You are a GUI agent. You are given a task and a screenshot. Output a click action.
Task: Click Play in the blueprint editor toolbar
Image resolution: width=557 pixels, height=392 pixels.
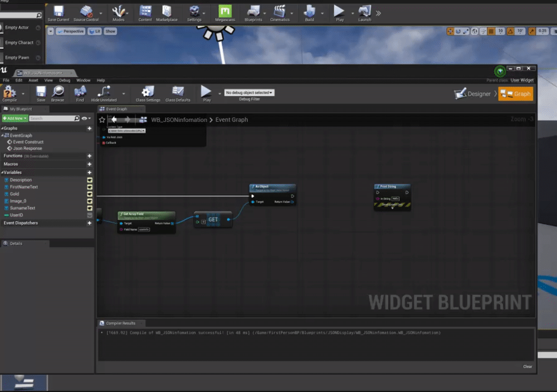click(207, 94)
